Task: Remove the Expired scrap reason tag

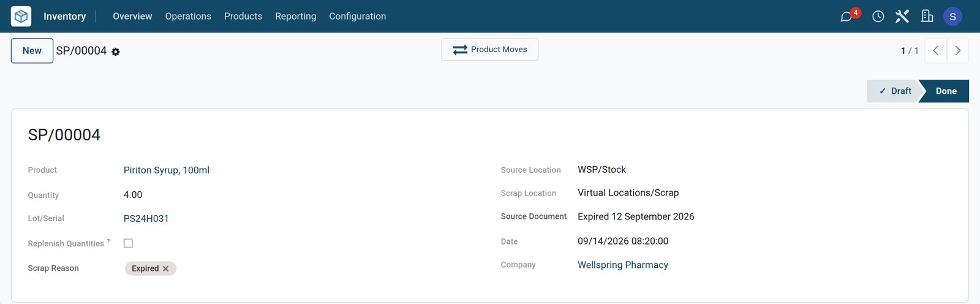Action: 165,268
